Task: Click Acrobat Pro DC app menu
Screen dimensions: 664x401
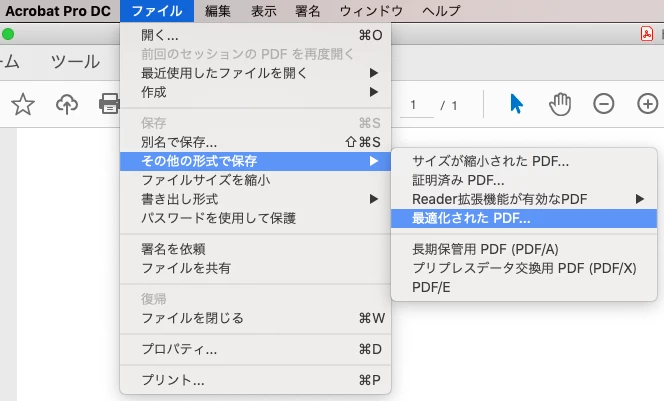Action: coord(58,11)
